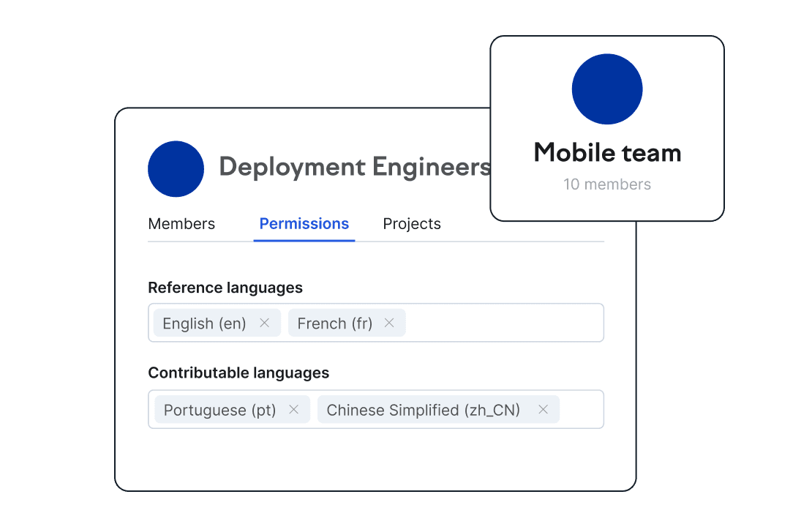
Task: Click the Reference languages label
Action: (x=225, y=288)
